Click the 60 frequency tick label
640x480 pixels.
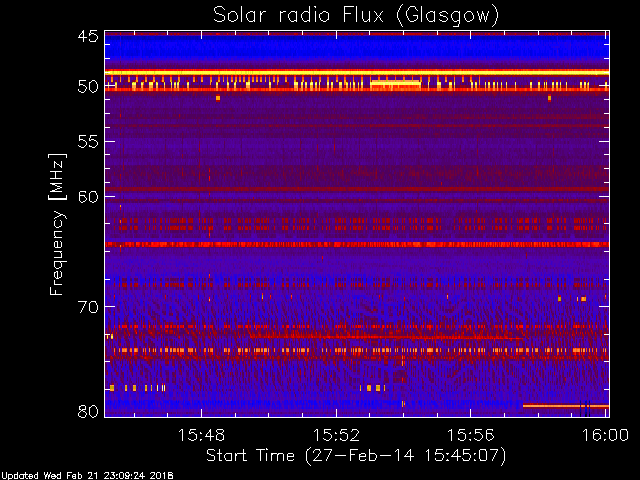pos(88,197)
